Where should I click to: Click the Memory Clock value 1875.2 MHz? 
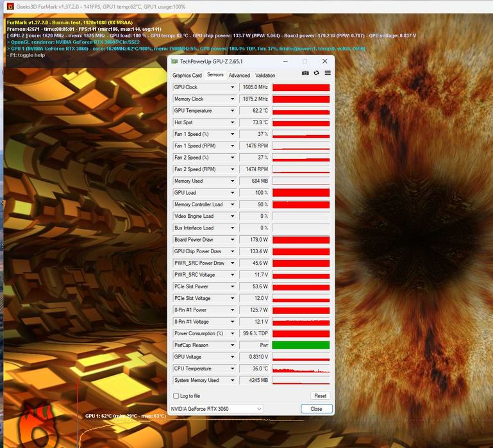pyautogui.click(x=254, y=99)
